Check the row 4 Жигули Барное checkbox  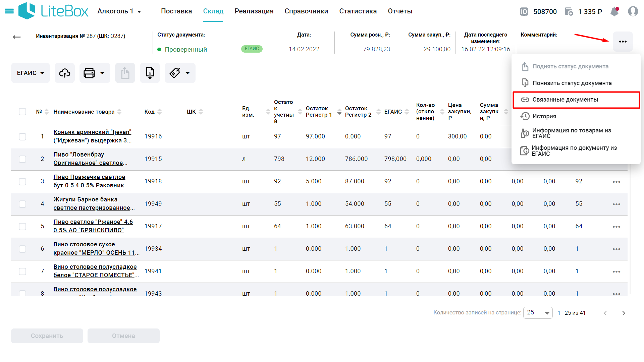(x=22, y=204)
